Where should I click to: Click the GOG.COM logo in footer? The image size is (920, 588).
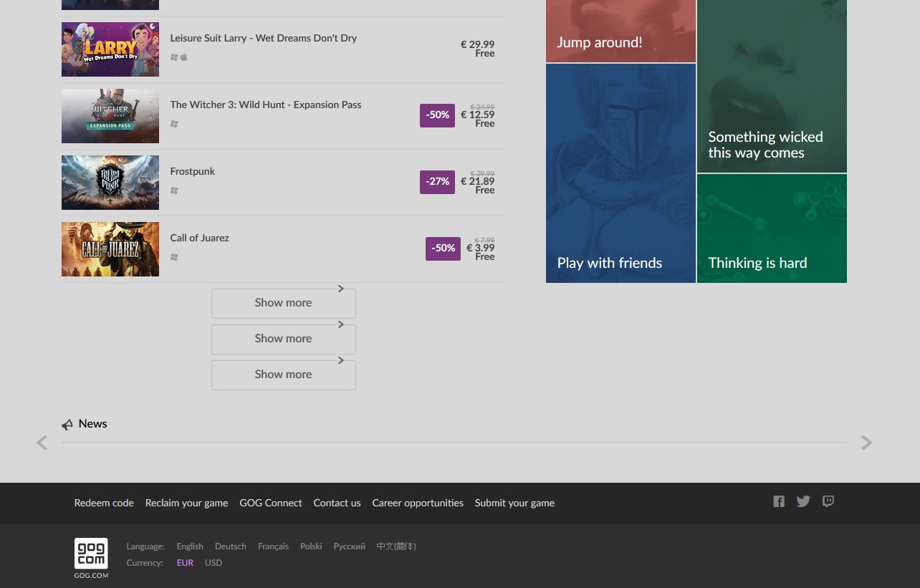[x=91, y=558]
